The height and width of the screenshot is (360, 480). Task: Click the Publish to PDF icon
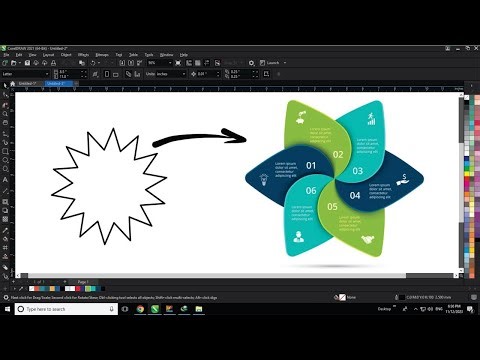(x=139, y=63)
